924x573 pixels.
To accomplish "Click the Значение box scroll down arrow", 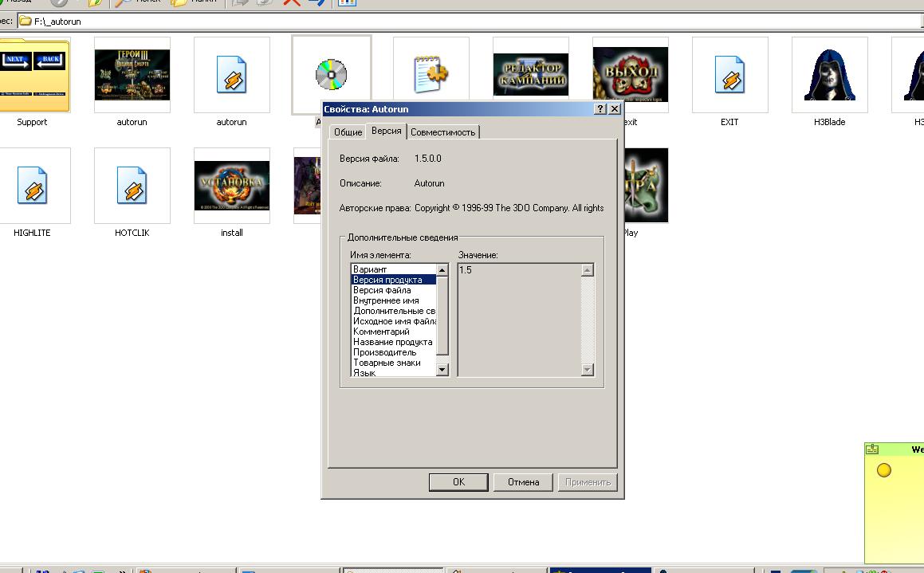I will 587,370.
